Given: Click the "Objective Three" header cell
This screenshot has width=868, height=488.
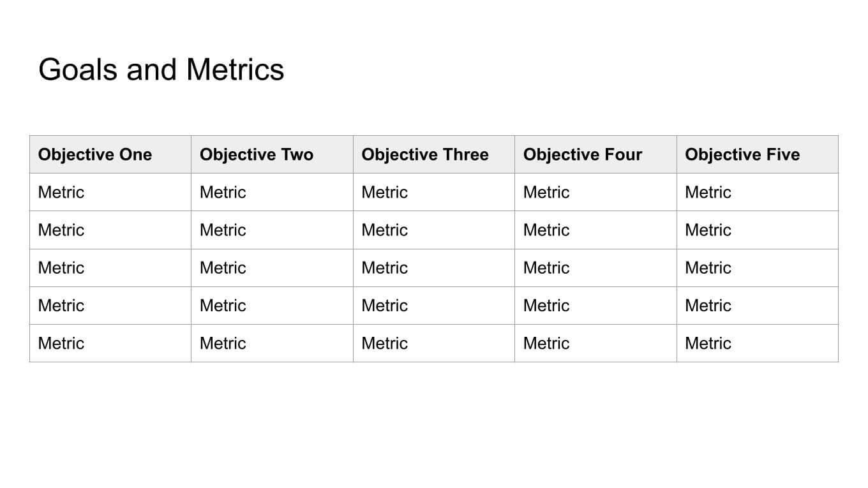Looking at the screenshot, I should 433,154.
